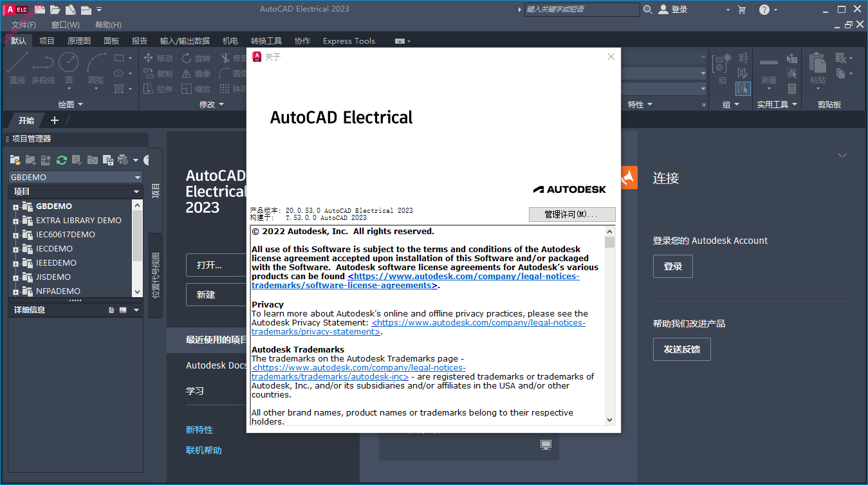Click the Rectangle draw icon

point(119,58)
